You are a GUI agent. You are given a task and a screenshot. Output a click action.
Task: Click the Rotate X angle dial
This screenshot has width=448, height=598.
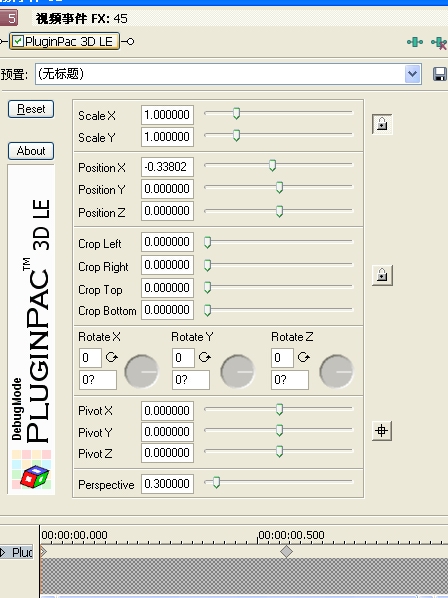tap(141, 371)
